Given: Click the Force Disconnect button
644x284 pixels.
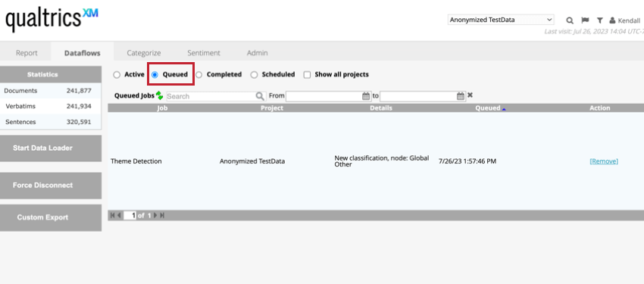Looking at the screenshot, I should point(51,186).
